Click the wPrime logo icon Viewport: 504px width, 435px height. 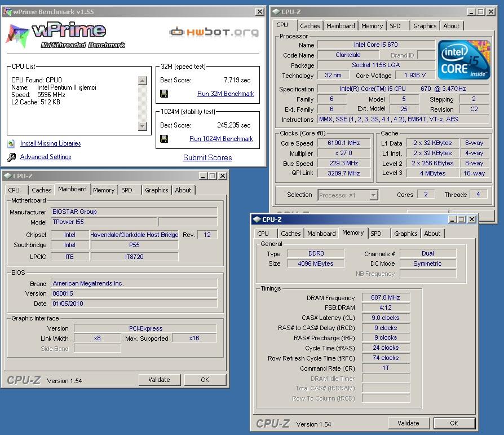pos(17,36)
